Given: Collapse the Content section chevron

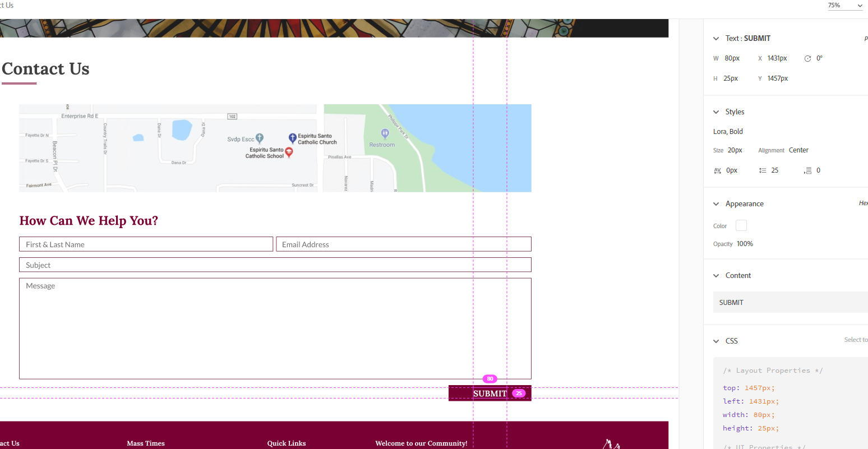Looking at the screenshot, I should [716, 276].
